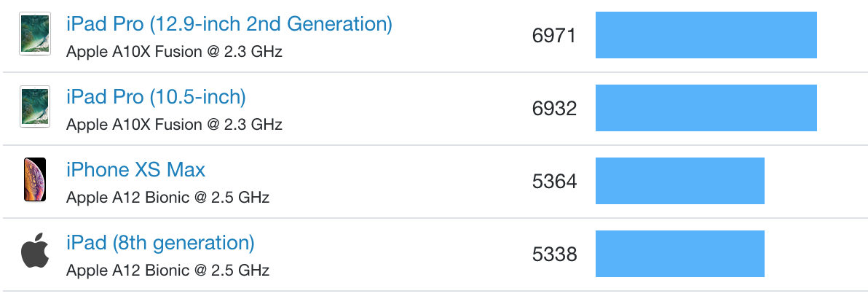Open iPad Pro (12.9-inch 2nd Generation) link
This screenshot has height=299, width=868.
[229, 24]
